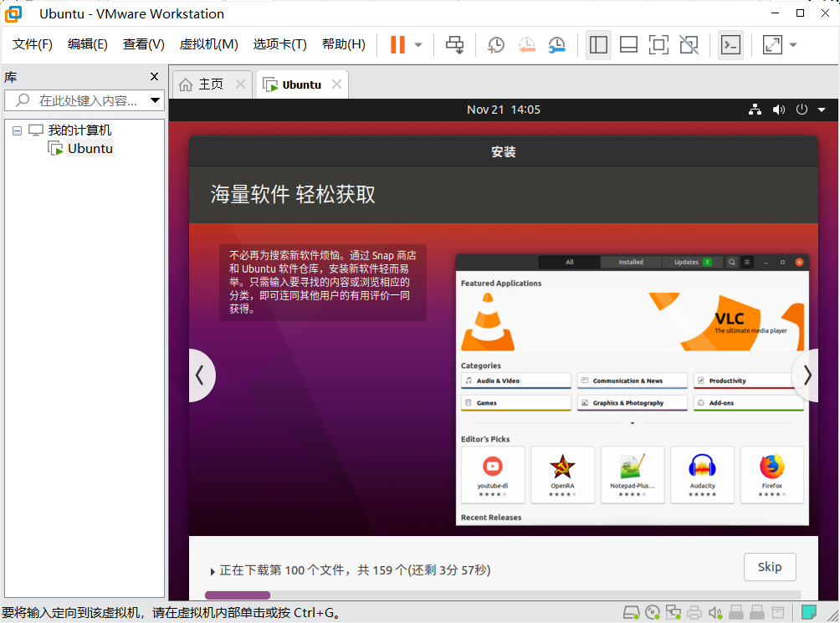Send Ctrl+Alt+Del to the virtual machine
The height and width of the screenshot is (623, 840).
coord(454,44)
